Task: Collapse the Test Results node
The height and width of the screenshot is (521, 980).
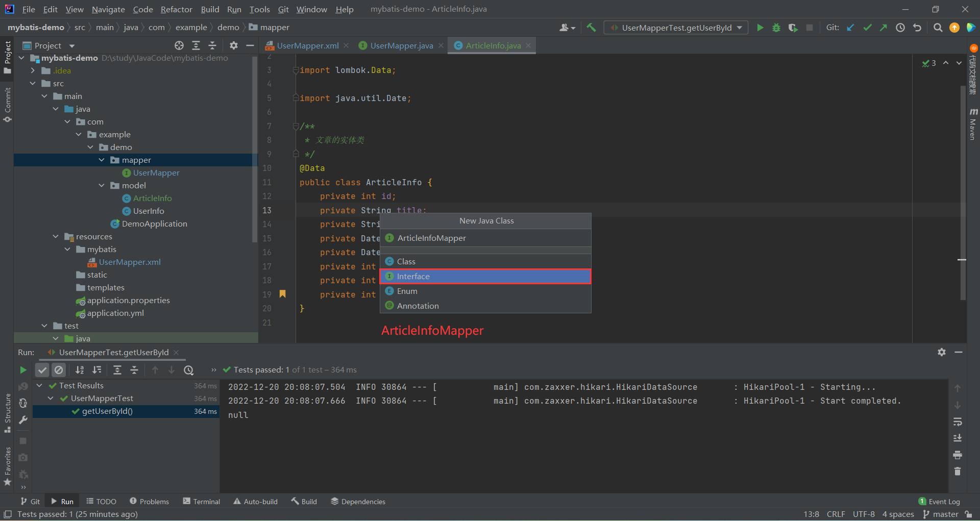Action: (x=39, y=386)
